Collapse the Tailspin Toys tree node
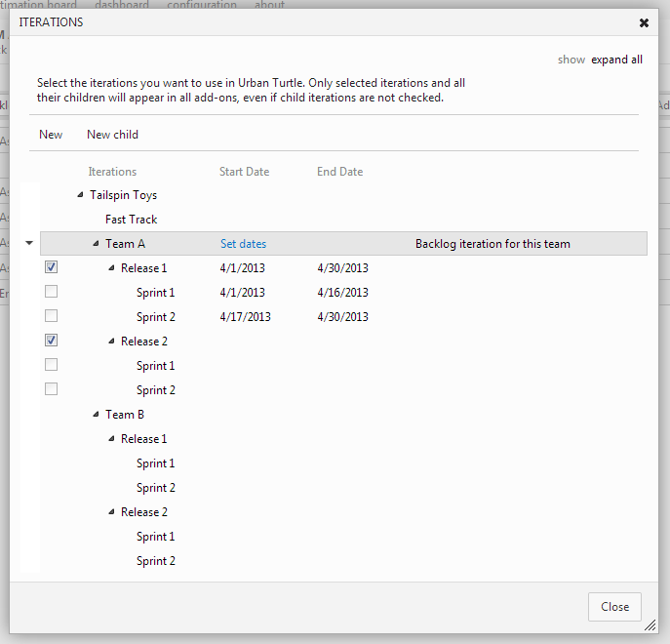Screen dimensions: 670x644 tap(80, 195)
